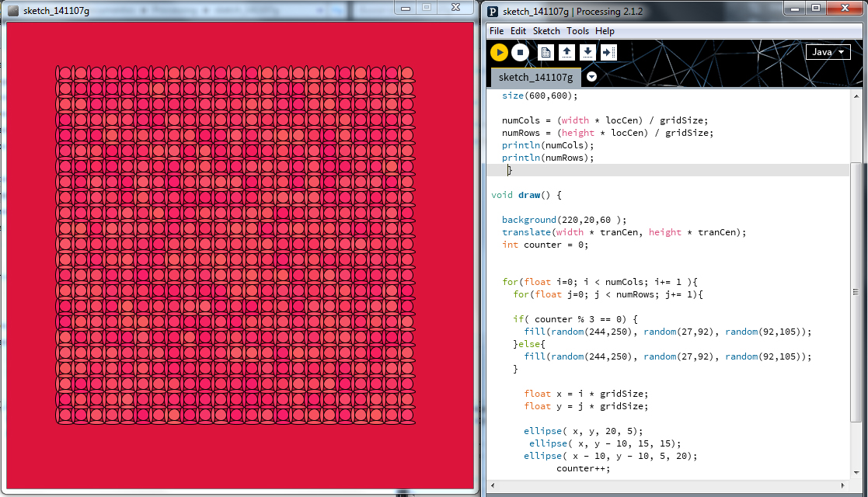The image size is (868, 497).
Task: Save sketch using the down-arrow icon
Action: (x=588, y=52)
